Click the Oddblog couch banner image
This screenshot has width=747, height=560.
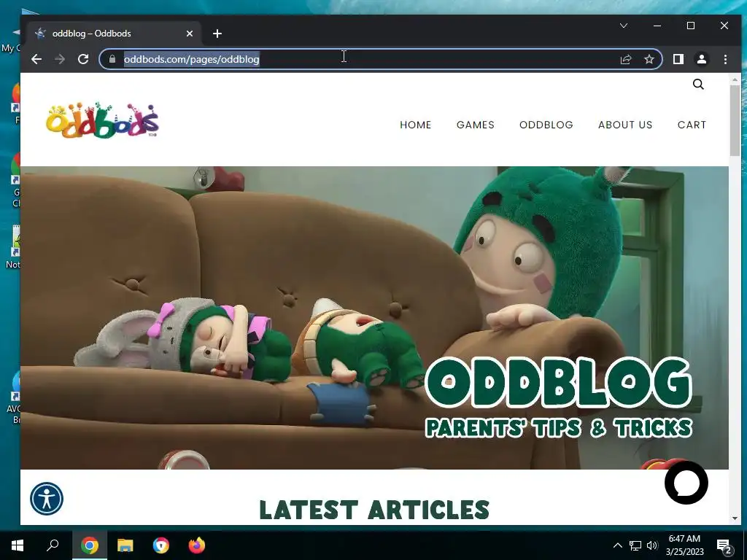point(374,318)
